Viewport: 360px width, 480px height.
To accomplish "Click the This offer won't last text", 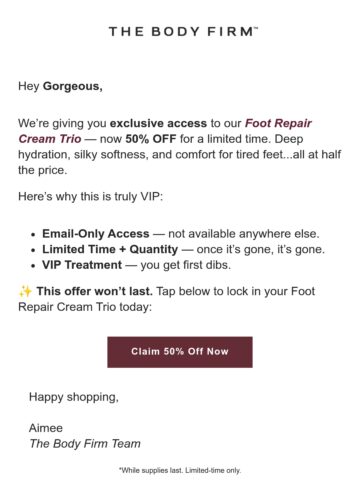I will [95, 291].
